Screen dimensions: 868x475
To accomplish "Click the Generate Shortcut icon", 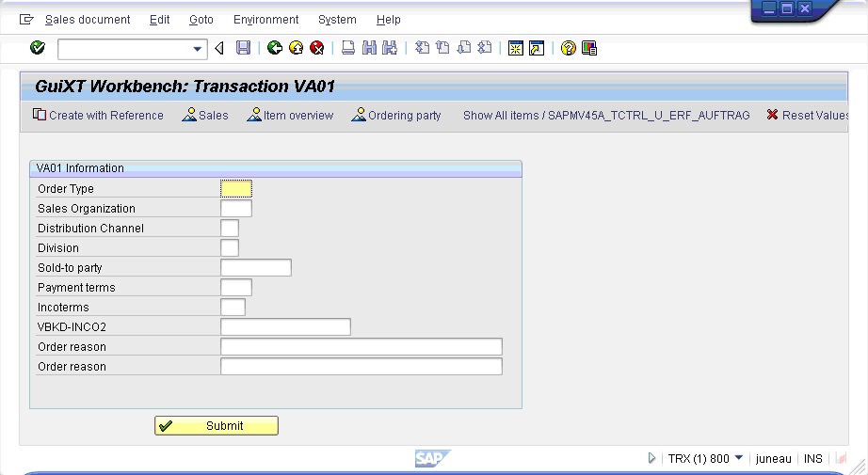I will (x=537, y=49).
